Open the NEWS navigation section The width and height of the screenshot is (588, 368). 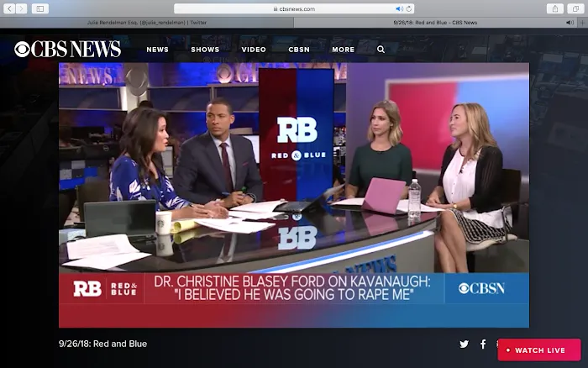[157, 50]
